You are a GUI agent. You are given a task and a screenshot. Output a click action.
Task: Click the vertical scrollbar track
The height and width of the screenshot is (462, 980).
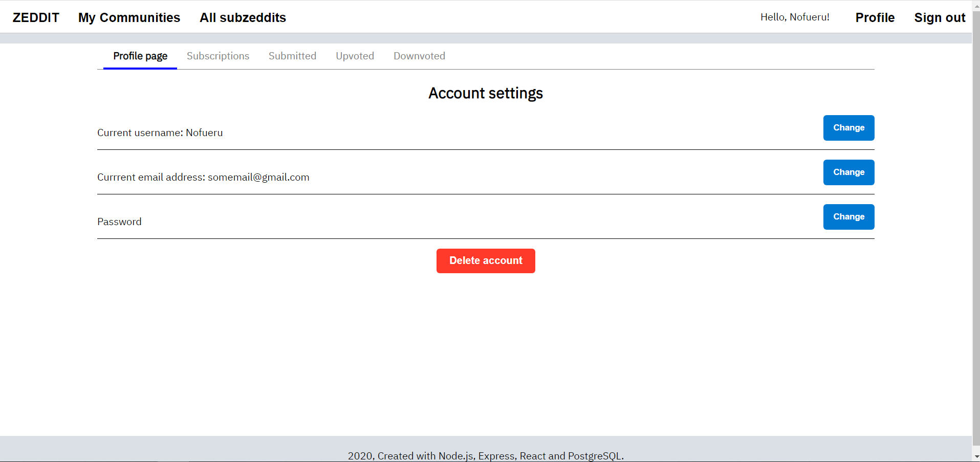976,230
